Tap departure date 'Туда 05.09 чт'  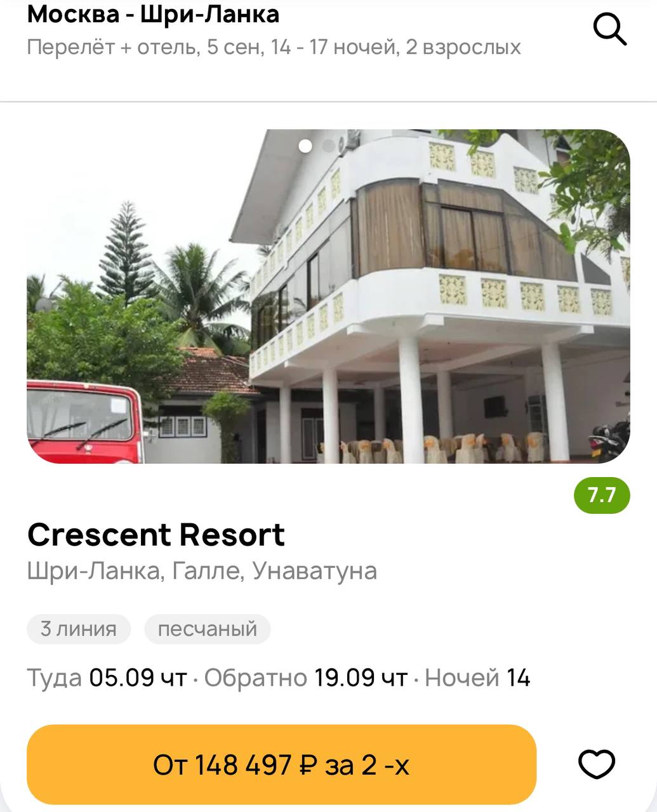(107, 678)
